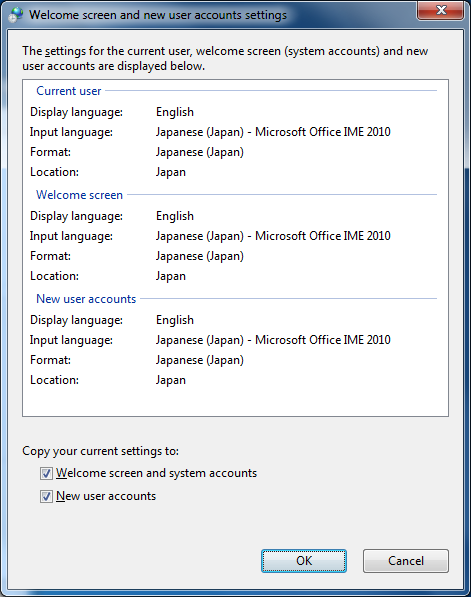Click Current user Input language IME 2010 value

pyautogui.click(x=273, y=132)
